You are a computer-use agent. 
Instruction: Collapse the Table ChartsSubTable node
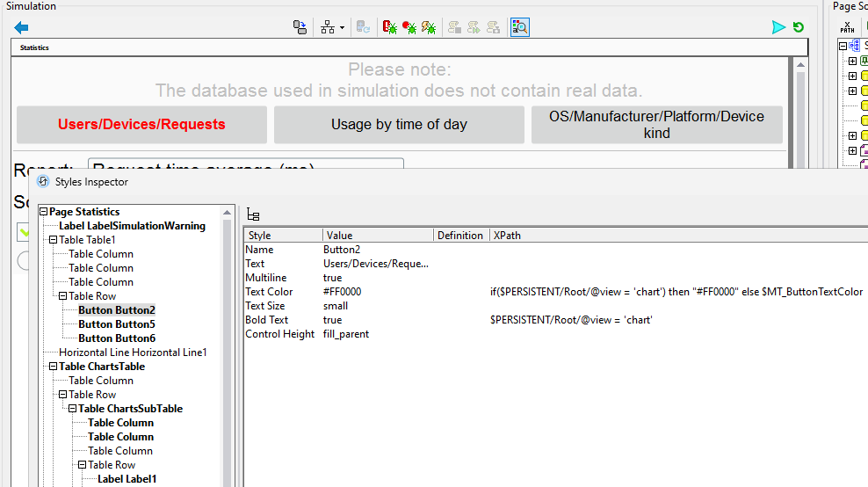(73, 409)
